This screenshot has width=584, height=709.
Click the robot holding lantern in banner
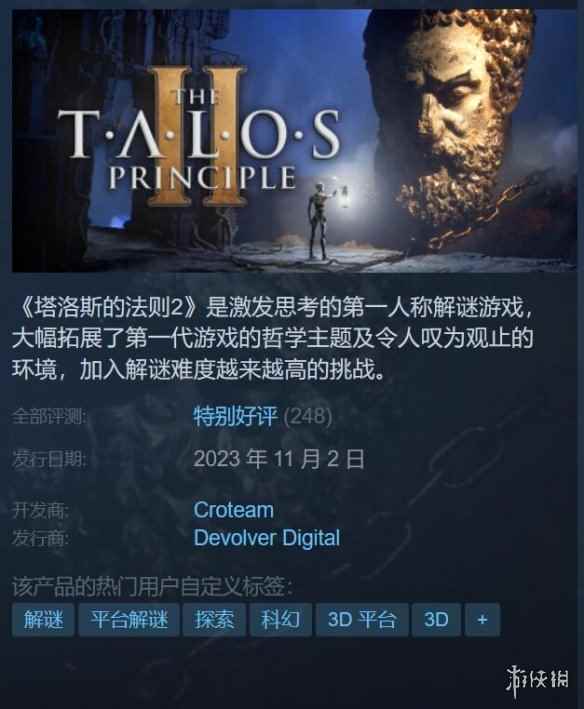[323, 220]
